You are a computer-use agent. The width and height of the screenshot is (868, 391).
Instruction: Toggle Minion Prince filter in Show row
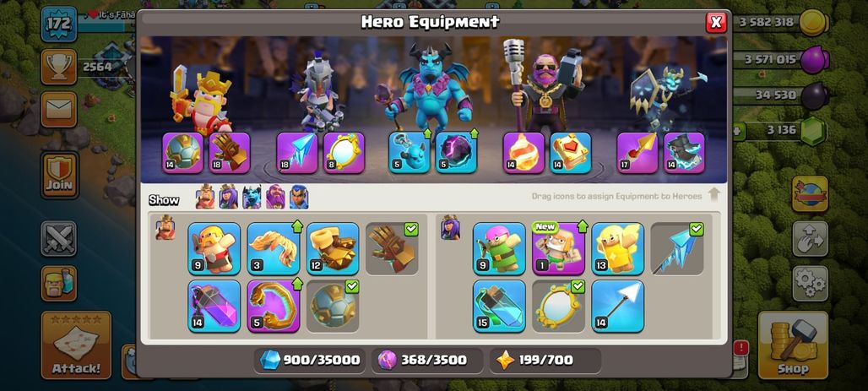252,197
